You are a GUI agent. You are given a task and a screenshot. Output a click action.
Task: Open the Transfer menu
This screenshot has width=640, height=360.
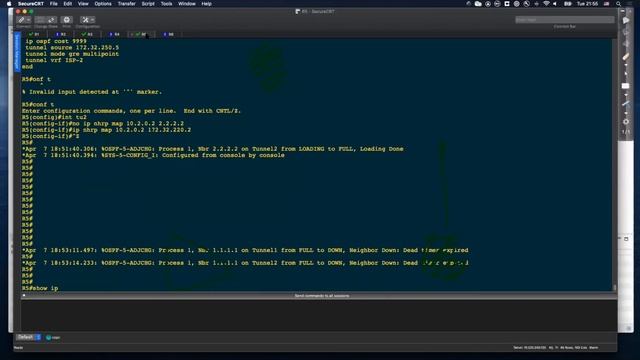127,4
